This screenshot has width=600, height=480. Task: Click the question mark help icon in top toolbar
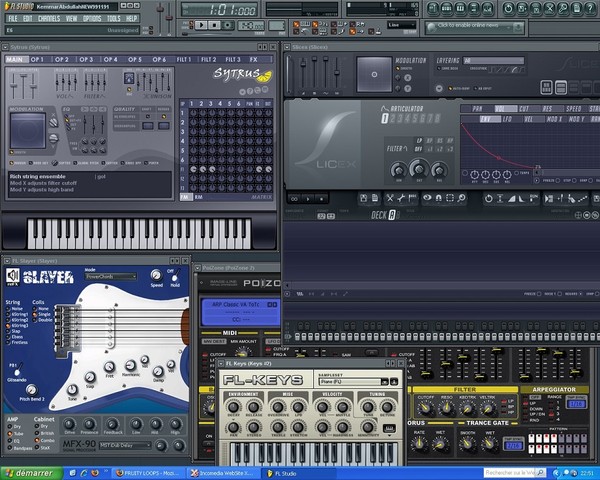tap(590, 8)
